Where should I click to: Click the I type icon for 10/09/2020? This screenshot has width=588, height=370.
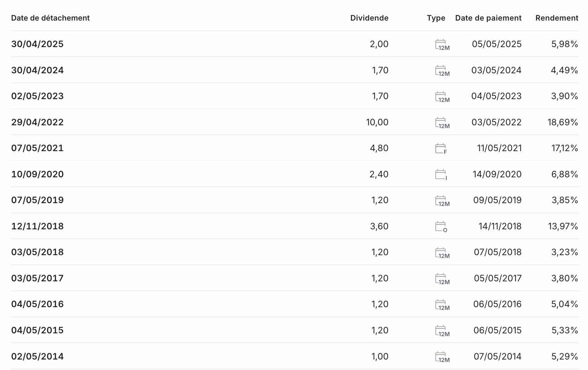tap(441, 175)
